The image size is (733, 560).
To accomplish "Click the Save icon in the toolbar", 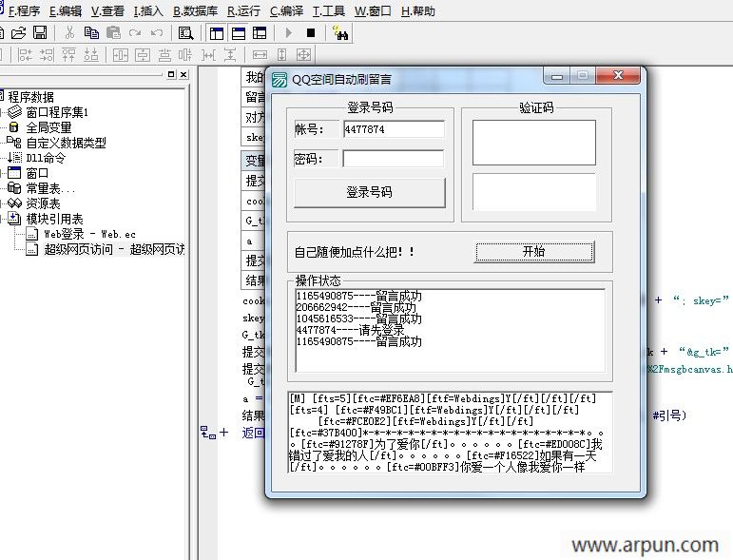I will (x=40, y=32).
